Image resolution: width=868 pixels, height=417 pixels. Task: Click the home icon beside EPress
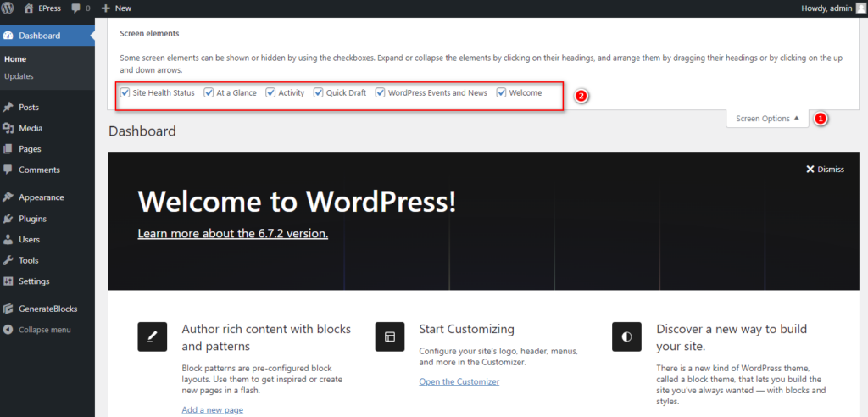coord(30,8)
